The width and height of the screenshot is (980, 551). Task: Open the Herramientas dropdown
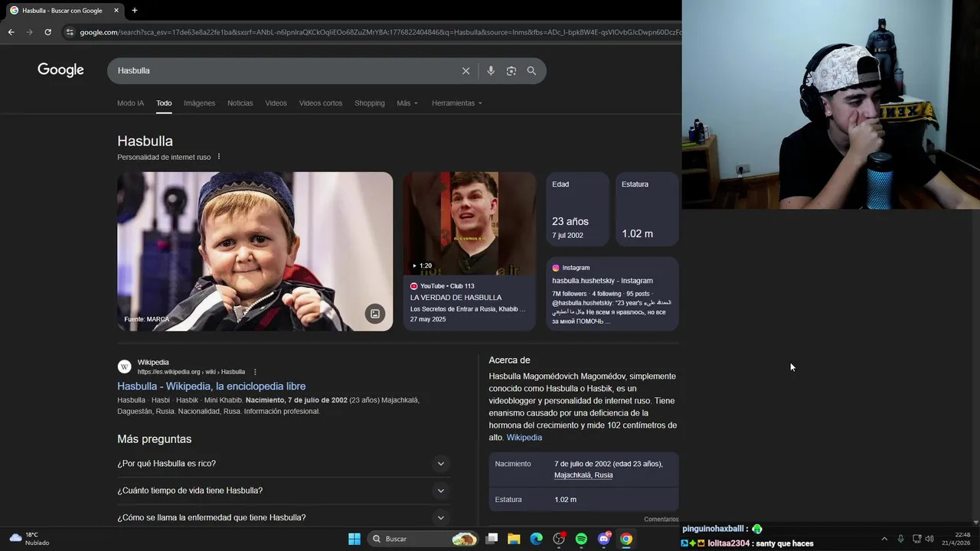[x=457, y=103]
